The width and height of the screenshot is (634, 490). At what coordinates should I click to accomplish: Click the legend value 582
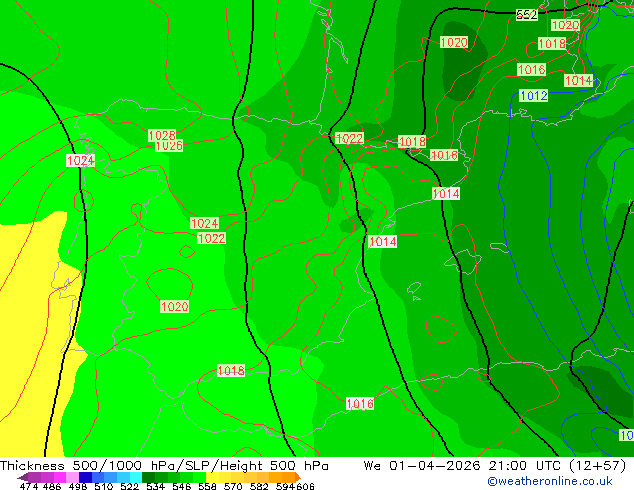coord(259,486)
